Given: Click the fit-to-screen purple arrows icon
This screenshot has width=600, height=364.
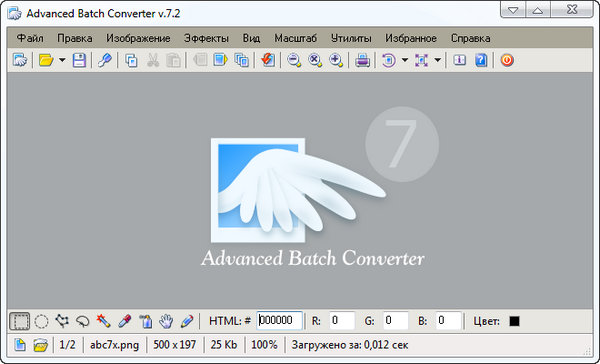Looking at the screenshot, I should (421, 60).
